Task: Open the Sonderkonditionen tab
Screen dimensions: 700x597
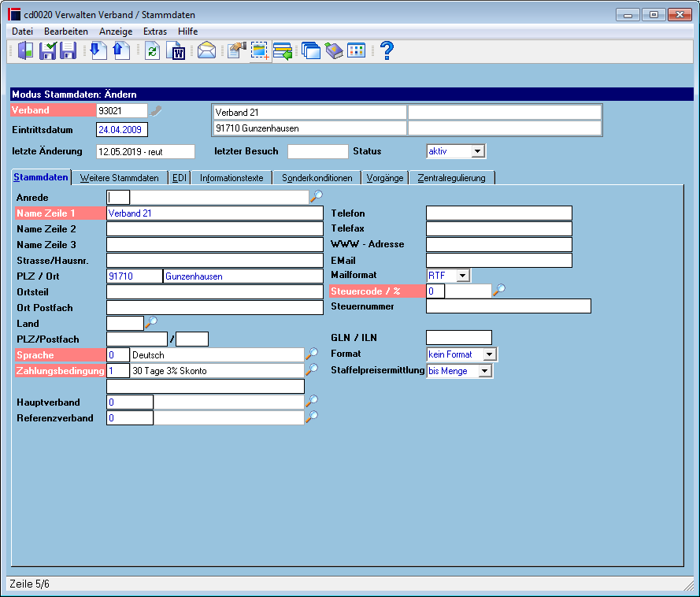Action: point(317,178)
